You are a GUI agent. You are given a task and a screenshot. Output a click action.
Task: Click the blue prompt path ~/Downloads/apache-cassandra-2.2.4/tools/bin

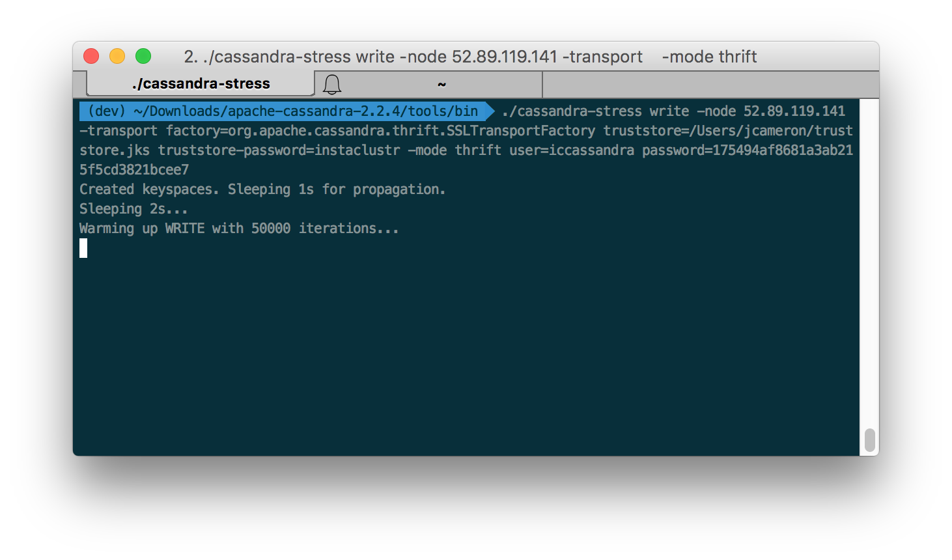[x=306, y=111]
